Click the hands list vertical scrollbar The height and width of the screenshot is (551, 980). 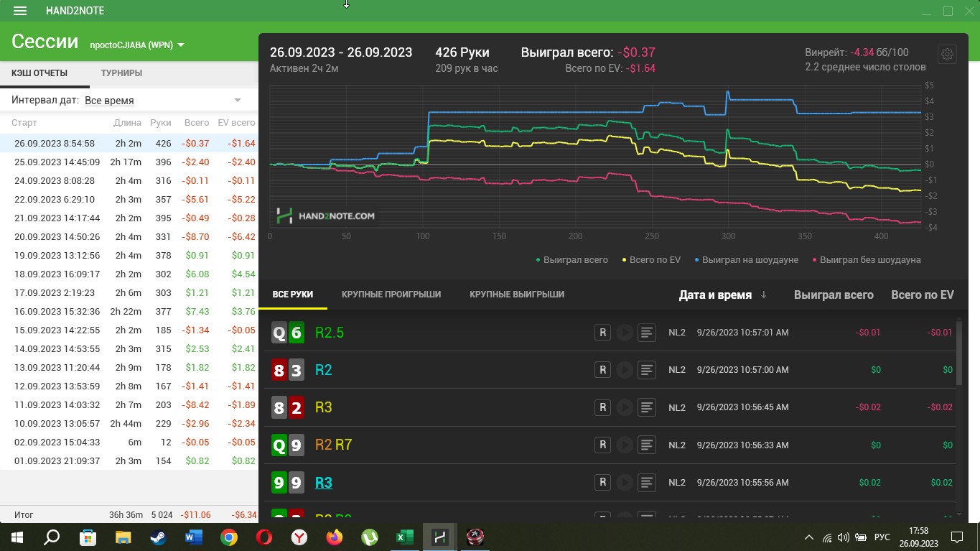959,352
